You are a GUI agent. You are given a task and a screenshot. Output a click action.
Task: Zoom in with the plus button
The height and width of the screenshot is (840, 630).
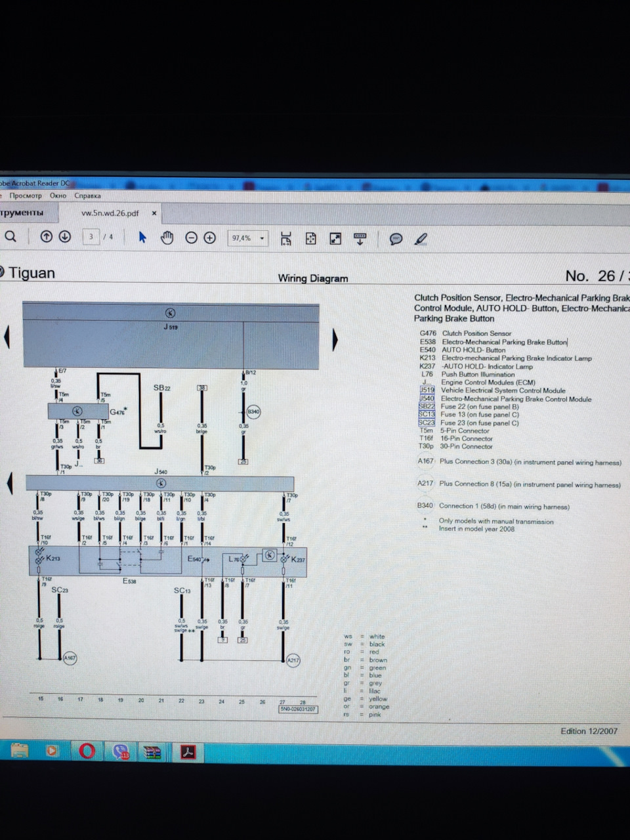(209, 238)
